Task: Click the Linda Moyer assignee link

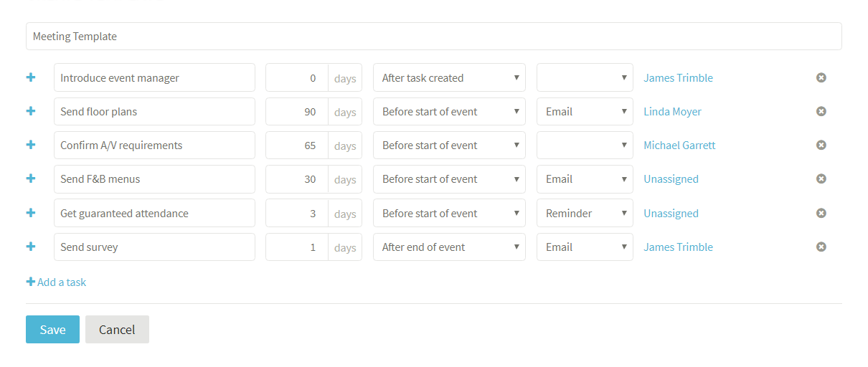Action: tap(672, 112)
